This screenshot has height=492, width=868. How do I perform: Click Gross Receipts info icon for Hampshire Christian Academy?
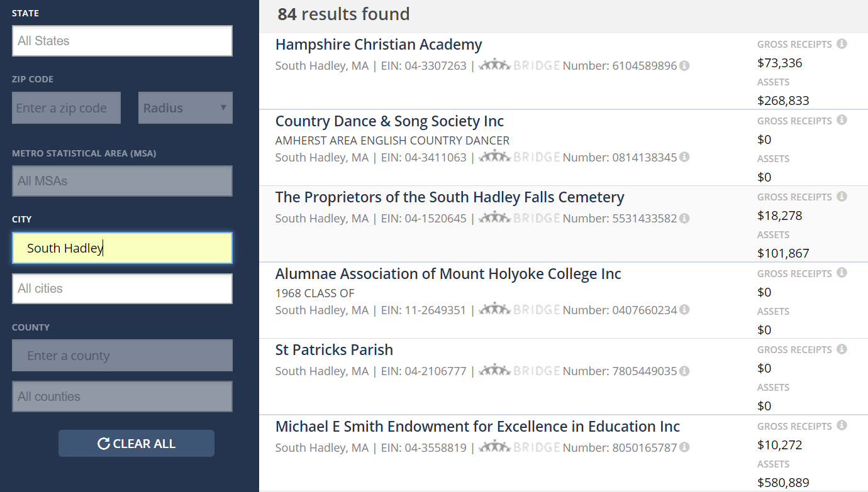coord(842,44)
